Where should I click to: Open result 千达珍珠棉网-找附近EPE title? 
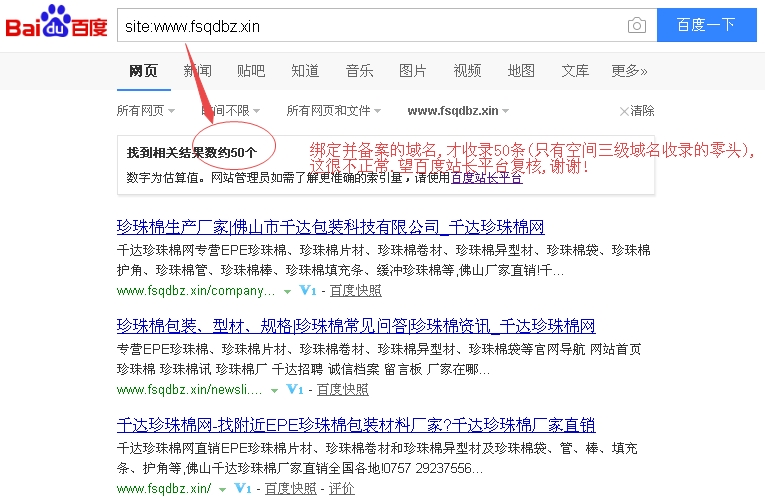(x=356, y=425)
